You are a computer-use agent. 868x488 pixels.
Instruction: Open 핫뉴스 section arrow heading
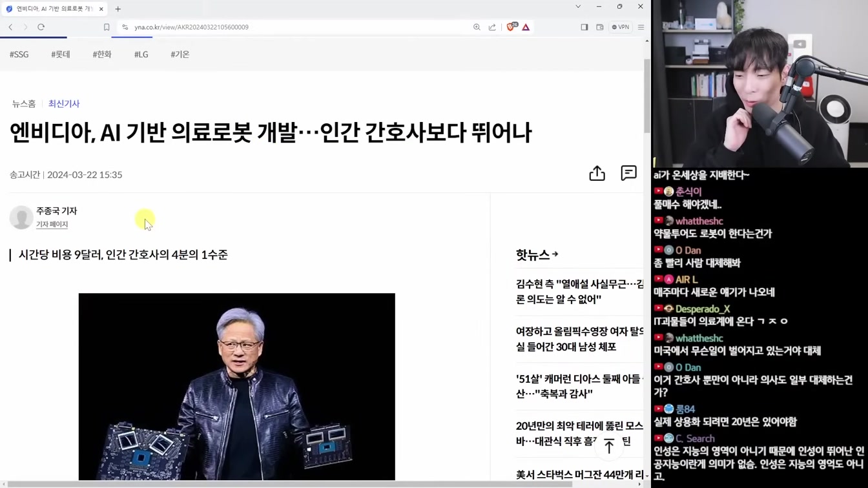tap(537, 255)
